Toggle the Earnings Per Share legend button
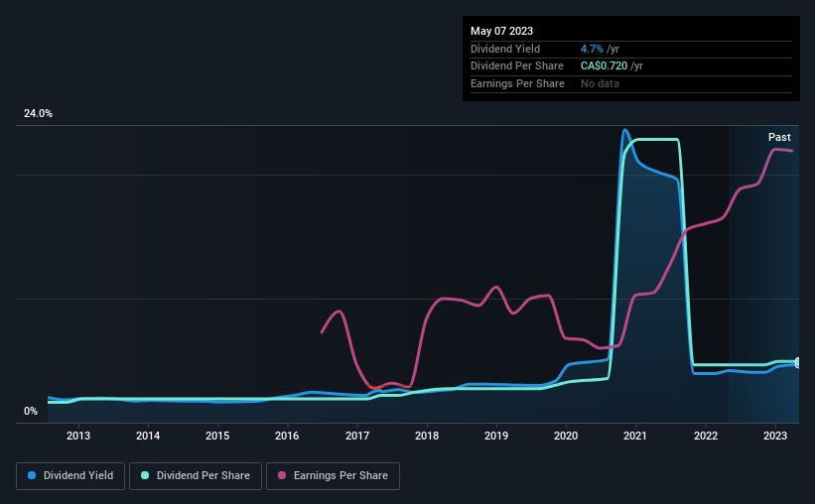Viewport: 815px width, 504px height. coord(333,476)
